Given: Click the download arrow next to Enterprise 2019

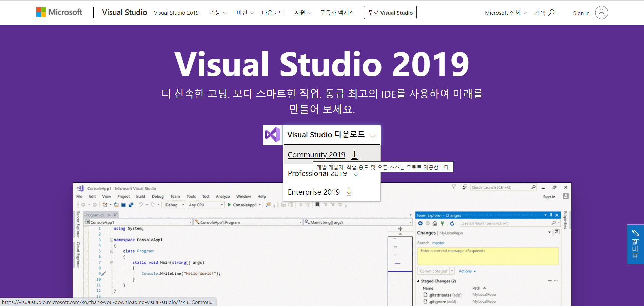Looking at the screenshot, I should click(349, 192).
